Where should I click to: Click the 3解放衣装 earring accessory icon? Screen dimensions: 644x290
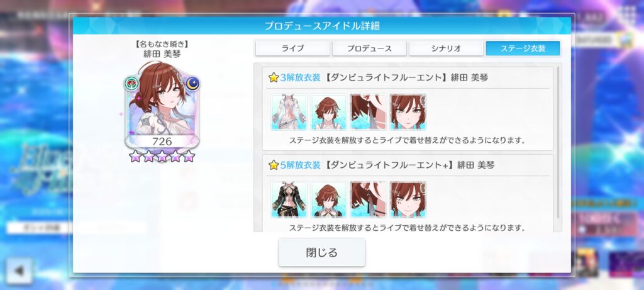[369, 112]
